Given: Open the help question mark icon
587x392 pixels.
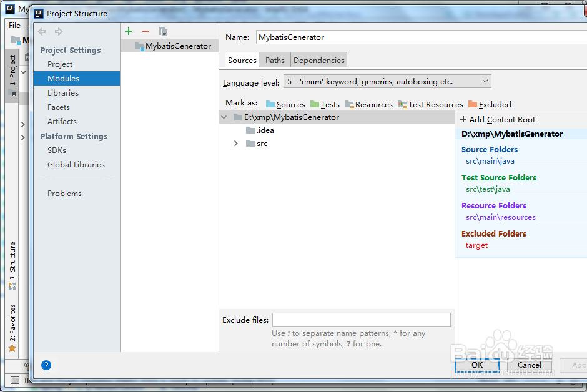Looking at the screenshot, I should tap(46, 365).
